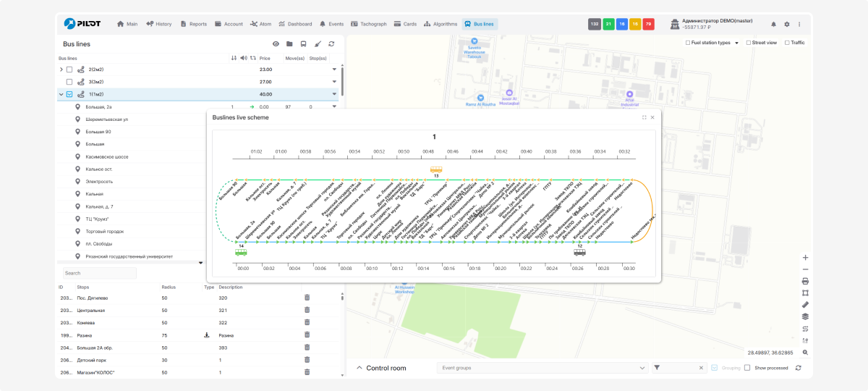
Task: Open the Fuel station types dropdown arrow
Action: pos(736,43)
